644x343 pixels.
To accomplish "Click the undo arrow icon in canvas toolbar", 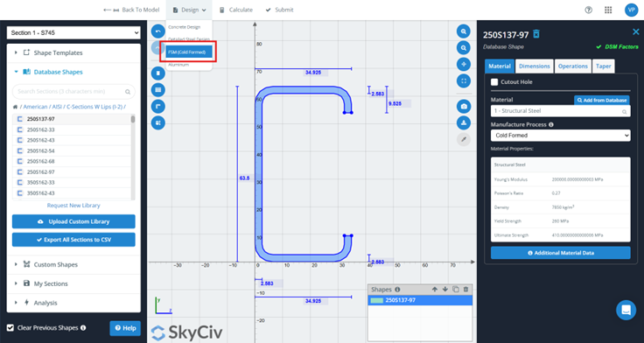I will coord(158,31).
